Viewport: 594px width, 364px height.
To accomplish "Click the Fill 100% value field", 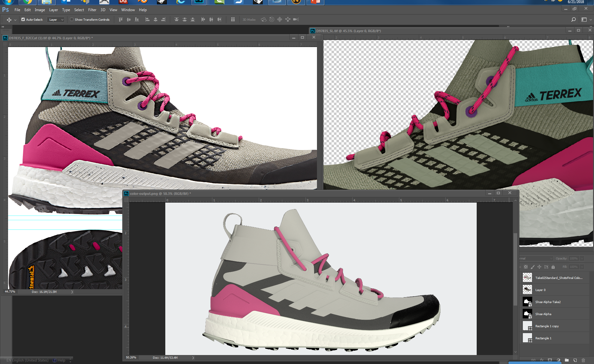I will [x=574, y=267].
